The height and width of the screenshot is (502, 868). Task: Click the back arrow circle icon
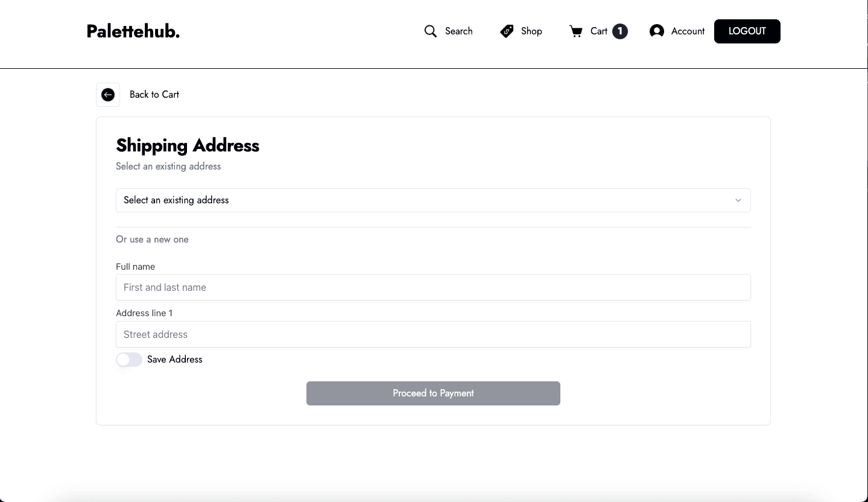pyautogui.click(x=108, y=95)
